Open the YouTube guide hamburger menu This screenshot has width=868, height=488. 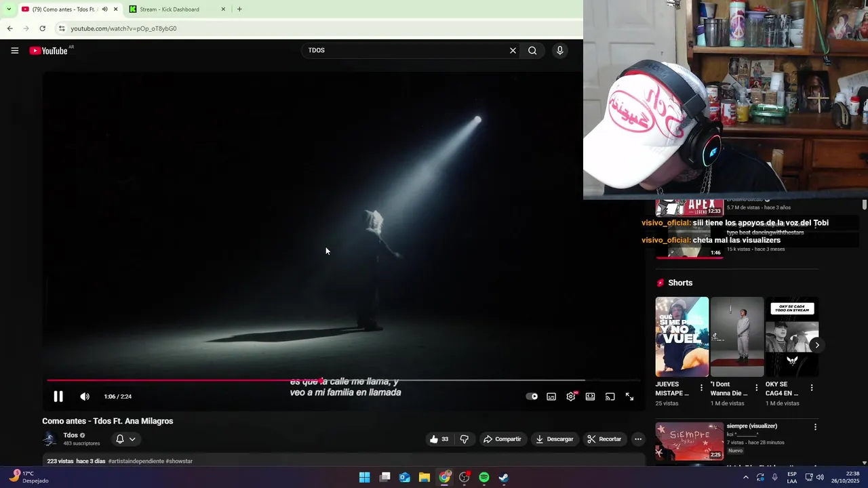click(14, 51)
